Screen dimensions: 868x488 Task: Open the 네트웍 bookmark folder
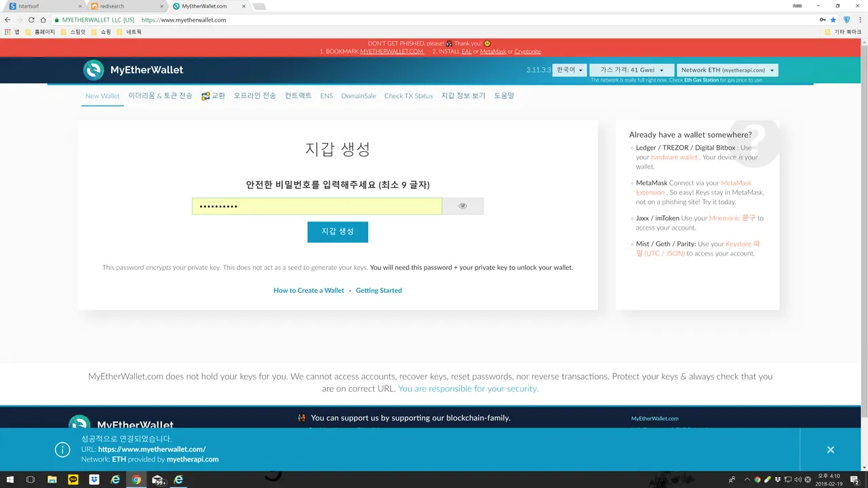130,32
